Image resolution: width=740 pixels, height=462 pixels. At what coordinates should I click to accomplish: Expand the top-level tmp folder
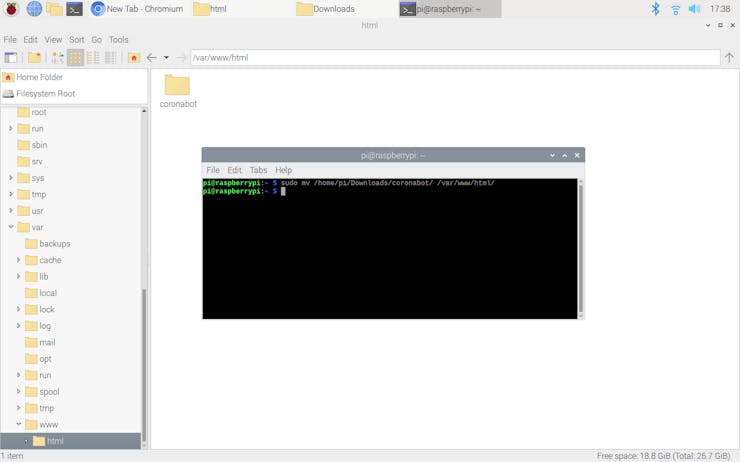tap(11, 194)
